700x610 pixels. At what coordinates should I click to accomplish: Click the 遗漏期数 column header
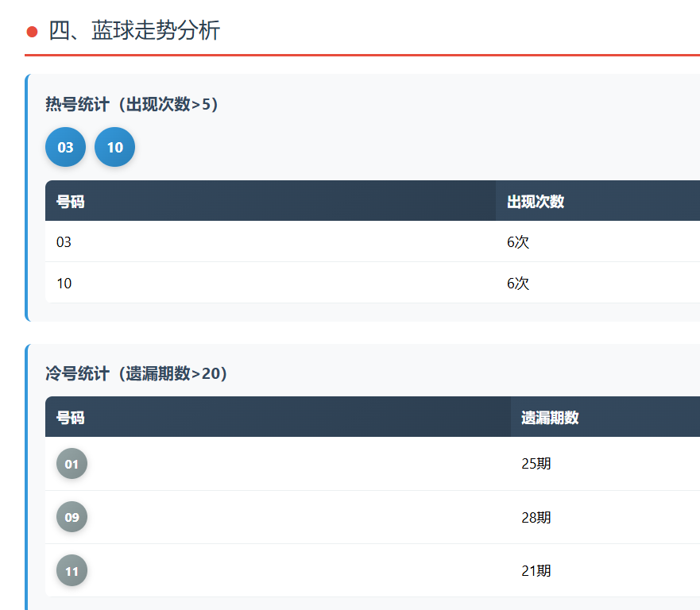(550, 418)
